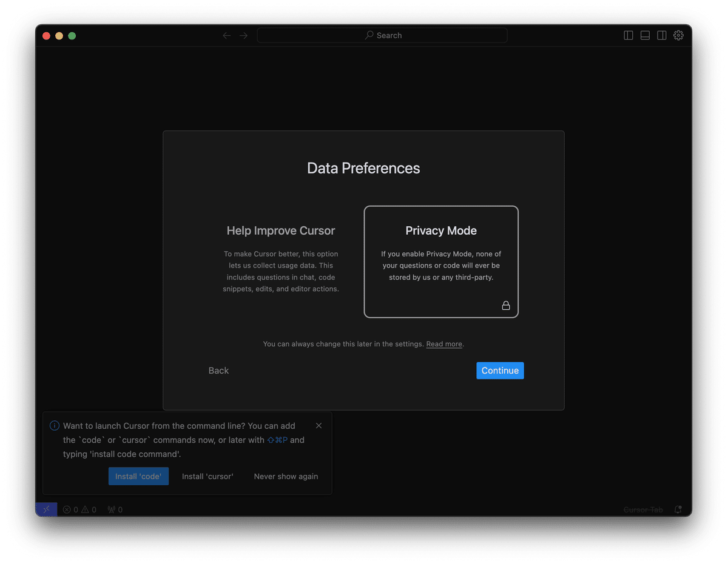Click the Install 'code' button
728x564 pixels.
click(138, 476)
